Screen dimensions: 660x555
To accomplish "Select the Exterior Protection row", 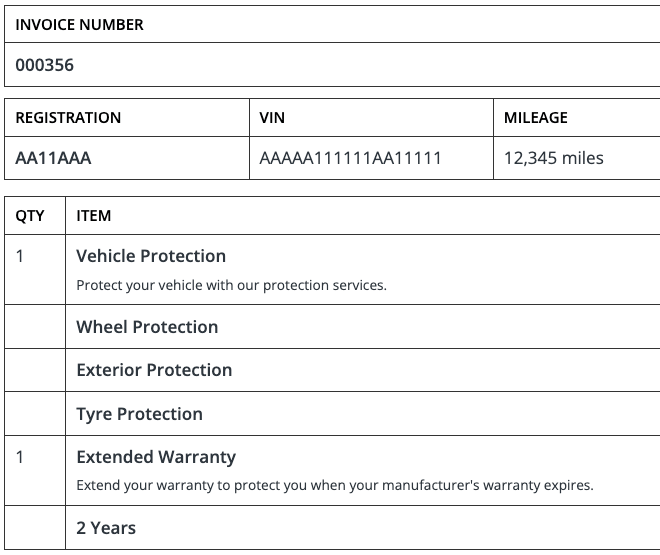I will (x=154, y=370).
